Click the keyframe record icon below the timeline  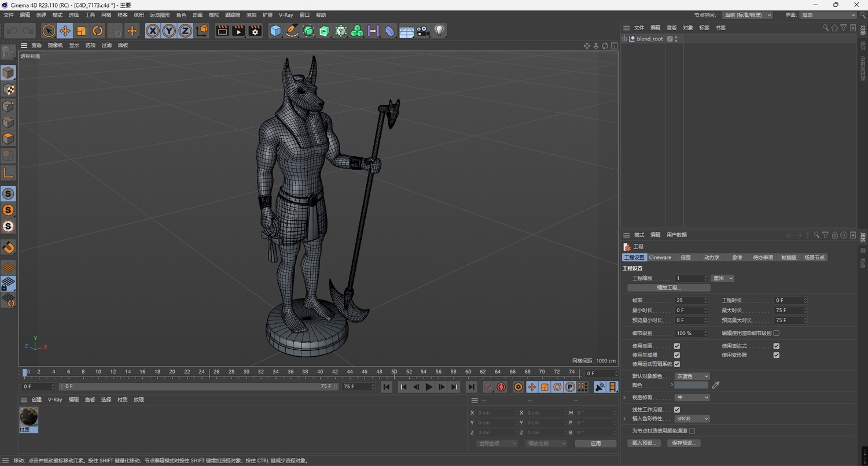point(501,387)
